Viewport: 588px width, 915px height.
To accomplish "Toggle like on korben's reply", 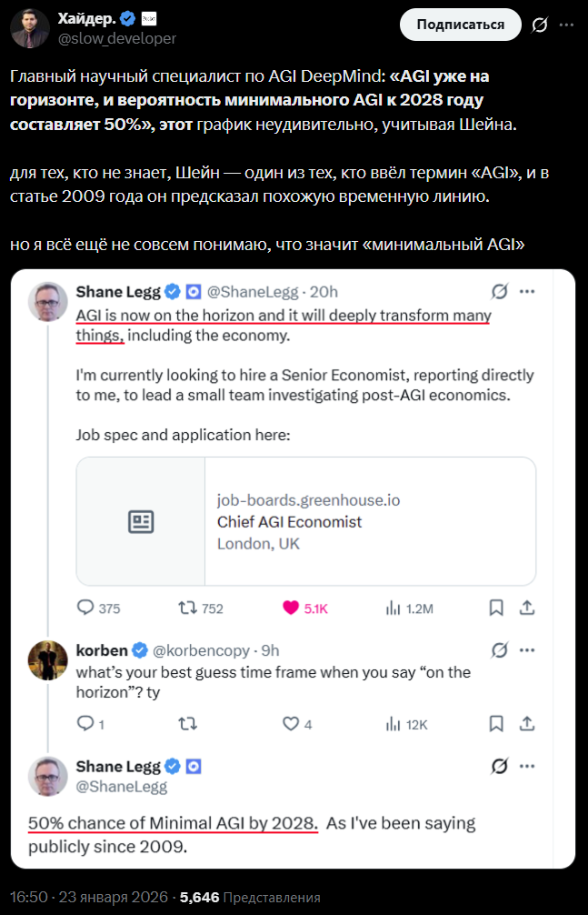I will 291,724.
